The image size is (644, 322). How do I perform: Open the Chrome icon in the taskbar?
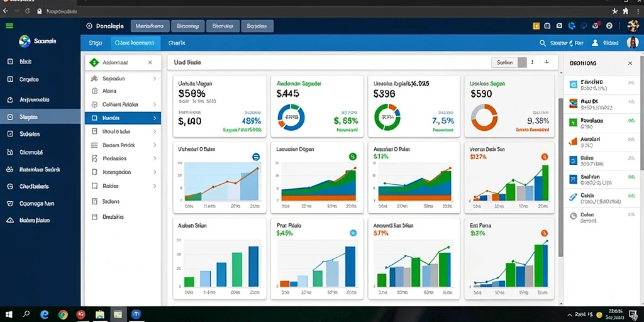click(63, 314)
